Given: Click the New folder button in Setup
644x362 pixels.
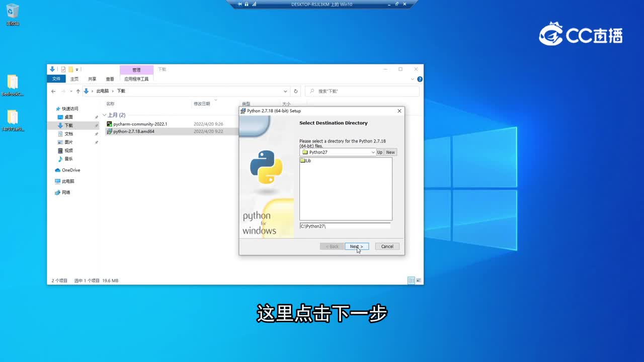Looking at the screenshot, I should (x=390, y=152).
